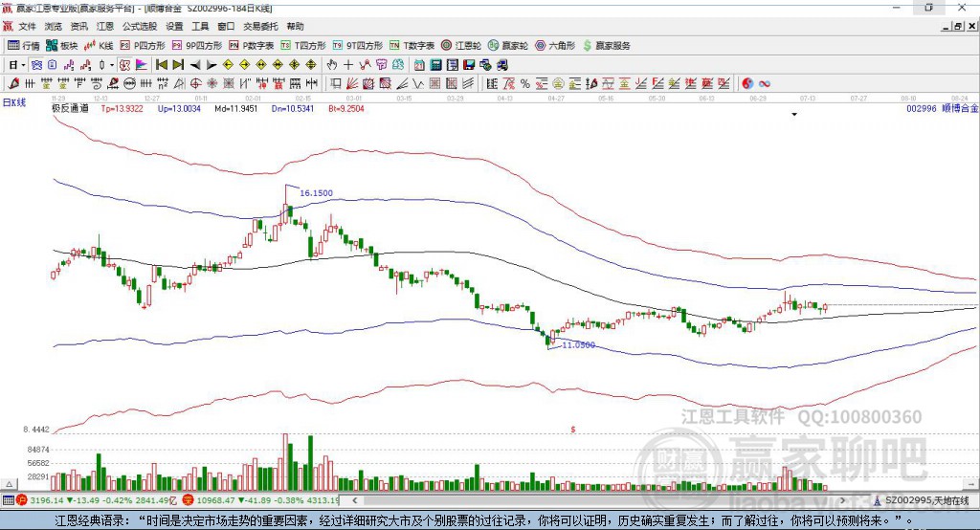The width and height of the screenshot is (980, 530).
Task: Open the 江恩轮 Gann wheel tool
Action: coord(461,46)
